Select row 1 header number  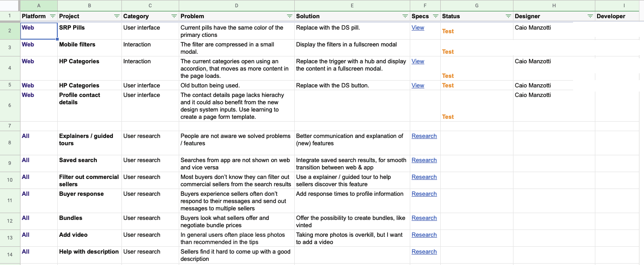tap(10, 16)
